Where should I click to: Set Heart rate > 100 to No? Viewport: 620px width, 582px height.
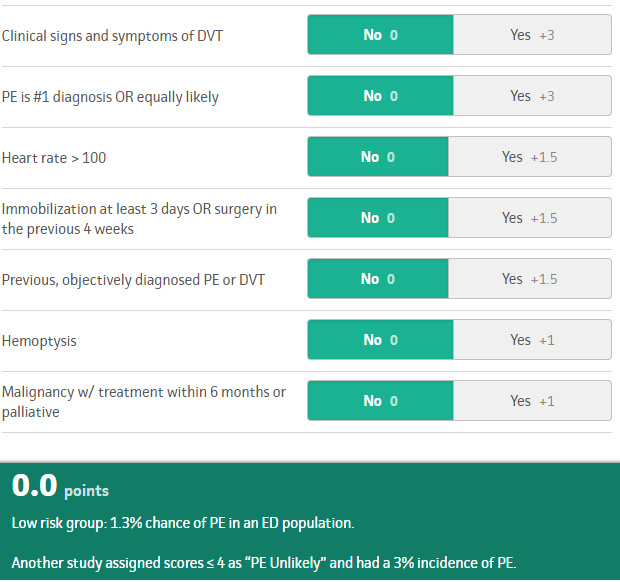pyautogui.click(x=378, y=157)
